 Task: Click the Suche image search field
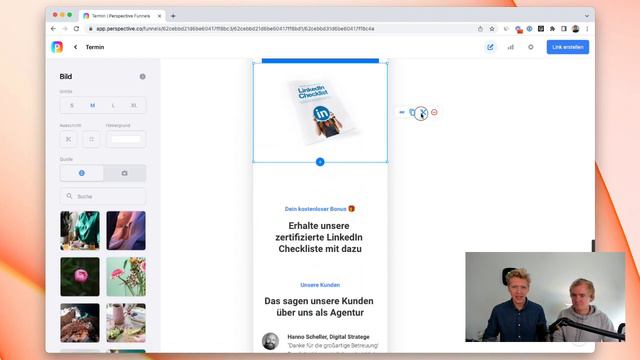click(103, 196)
